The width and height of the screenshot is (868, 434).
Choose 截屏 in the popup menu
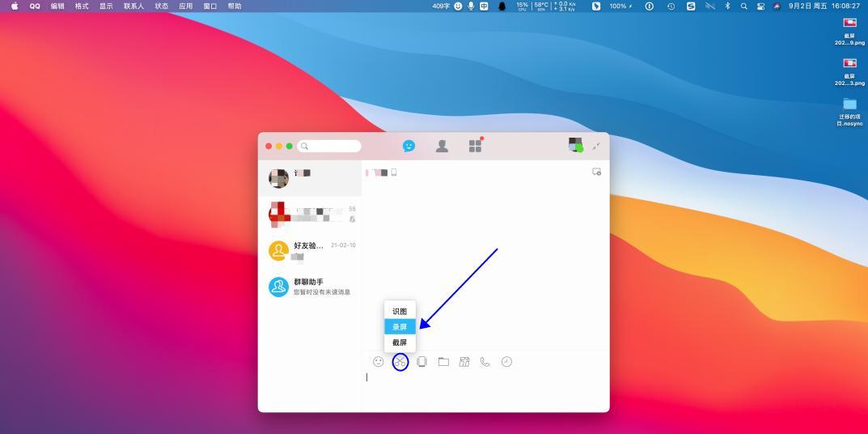pyautogui.click(x=400, y=343)
